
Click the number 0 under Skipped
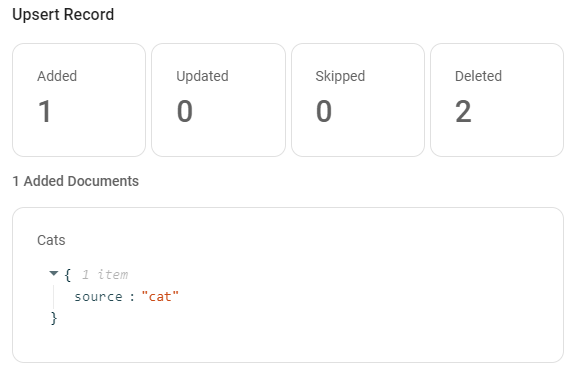tap(324, 111)
